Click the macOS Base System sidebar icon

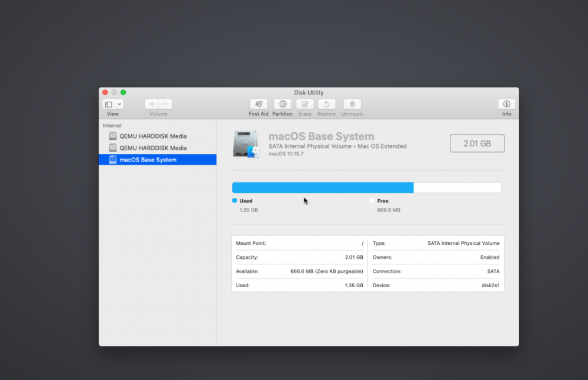(112, 160)
